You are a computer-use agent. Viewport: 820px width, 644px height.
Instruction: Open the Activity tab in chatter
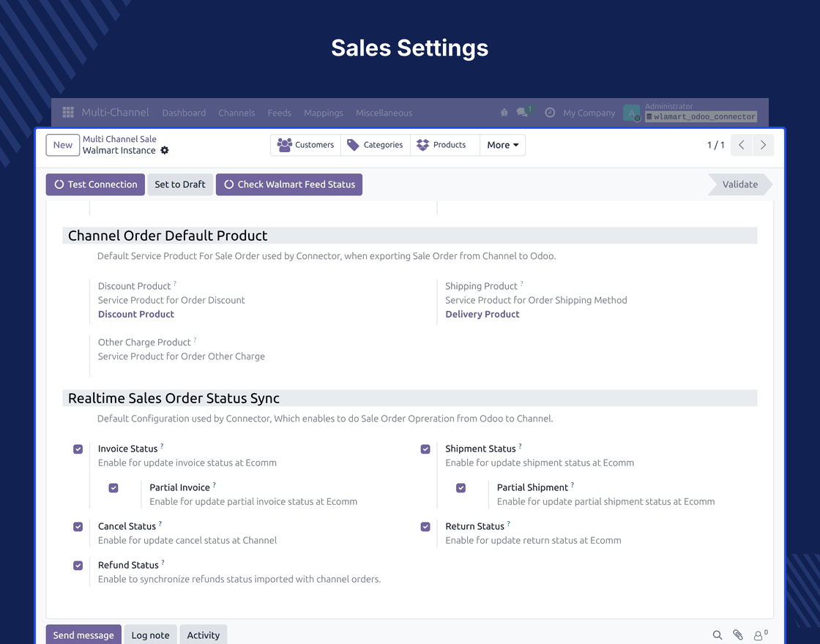(204, 635)
